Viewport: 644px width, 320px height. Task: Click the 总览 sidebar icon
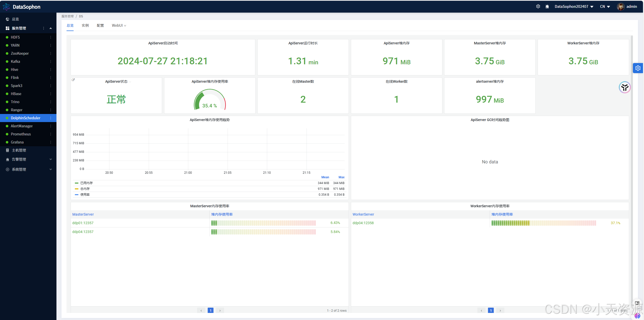[8, 19]
